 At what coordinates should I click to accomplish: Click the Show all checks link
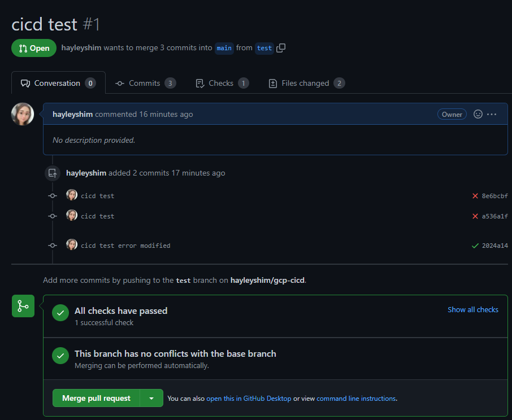(473, 310)
